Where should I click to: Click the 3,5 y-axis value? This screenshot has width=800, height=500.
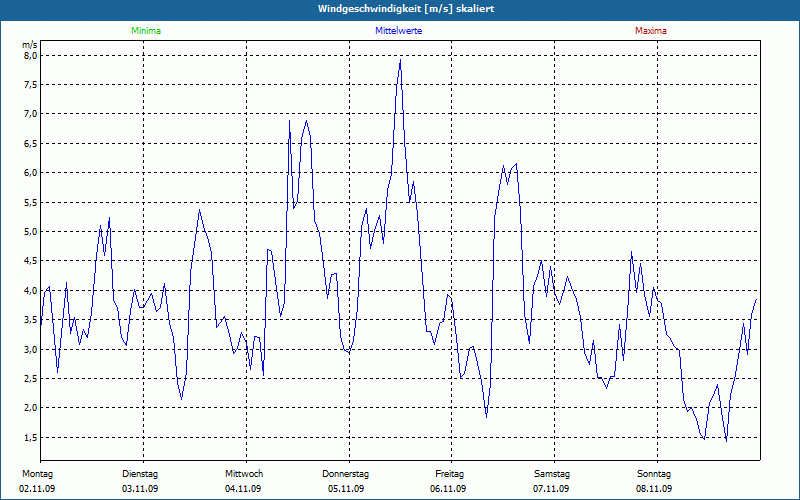[31, 320]
